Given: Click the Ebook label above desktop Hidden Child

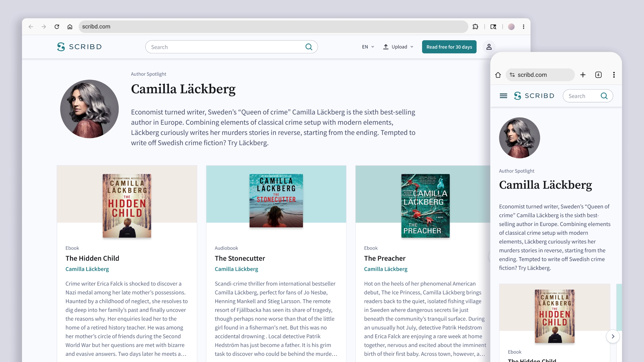Looking at the screenshot, I should tap(72, 248).
